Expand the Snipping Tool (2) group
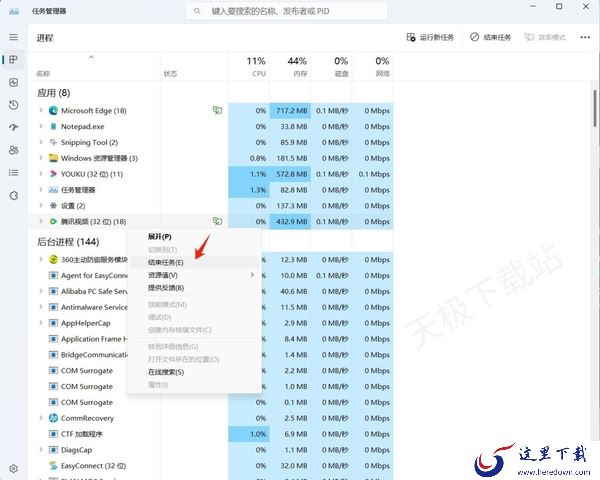Screen dimensions: 600x480 point(41,142)
